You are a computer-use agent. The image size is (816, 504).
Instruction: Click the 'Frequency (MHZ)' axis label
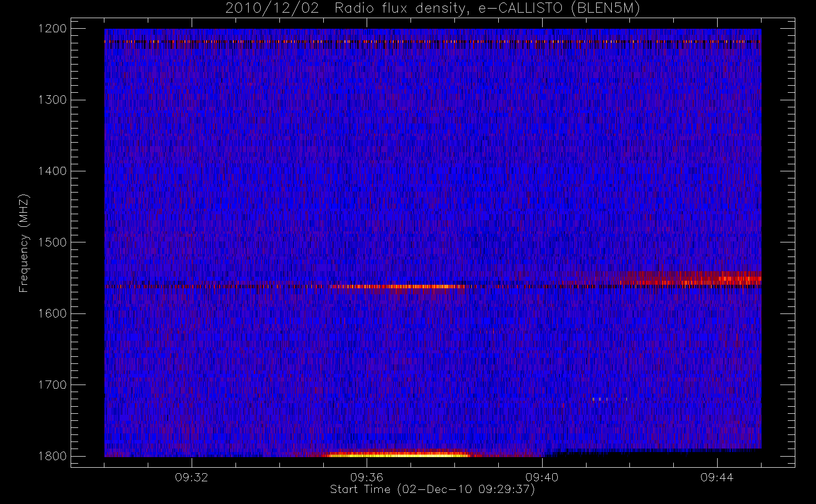click(23, 243)
